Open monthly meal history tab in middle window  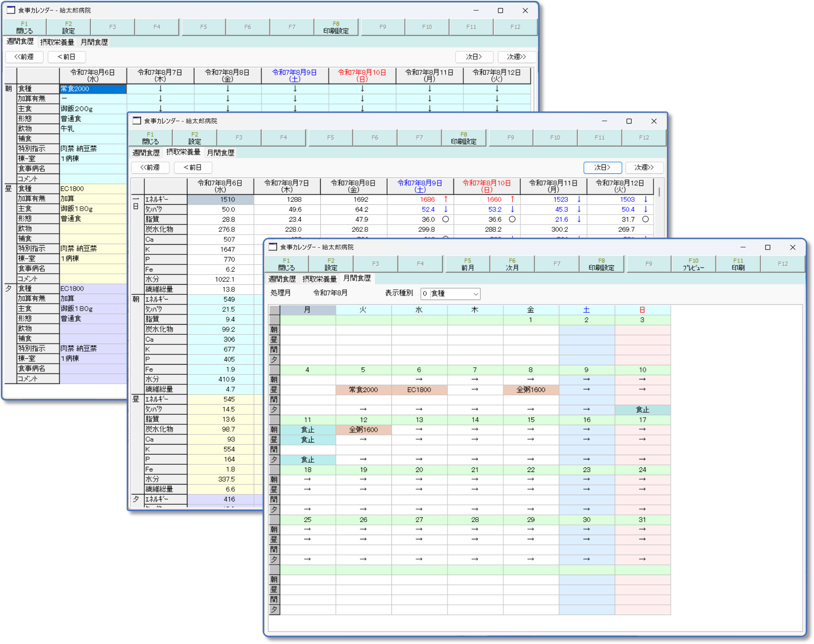pyautogui.click(x=221, y=153)
